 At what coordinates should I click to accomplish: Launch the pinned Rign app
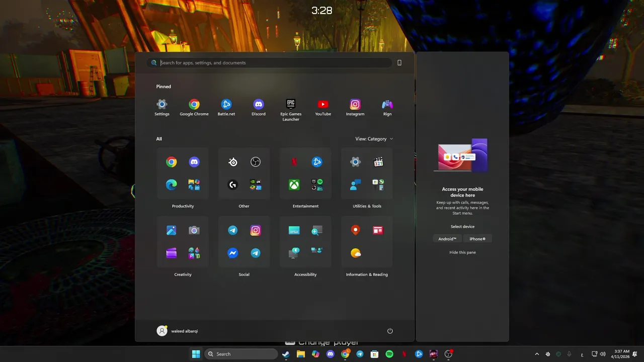pos(387,108)
